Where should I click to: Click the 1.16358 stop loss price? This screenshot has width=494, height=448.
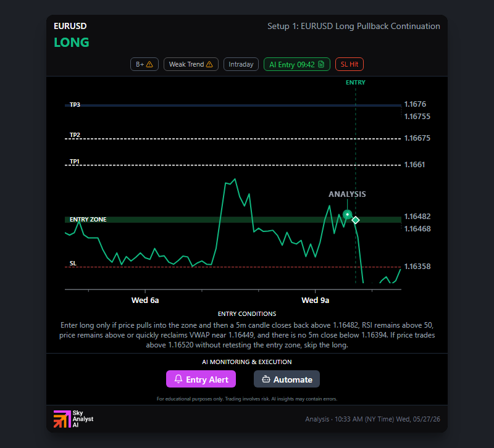click(417, 267)
